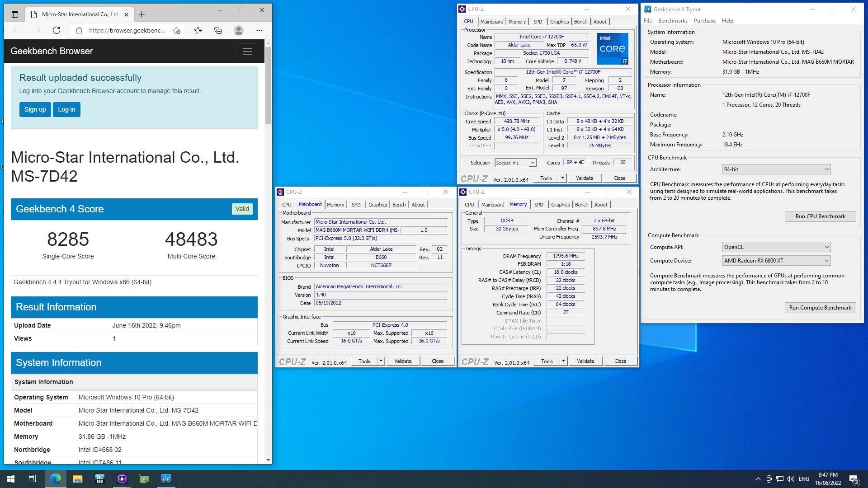This screenshot has height=488, width=868.
Task: Open the Socket #1 selection dropdown
Action: pos(515,163)
